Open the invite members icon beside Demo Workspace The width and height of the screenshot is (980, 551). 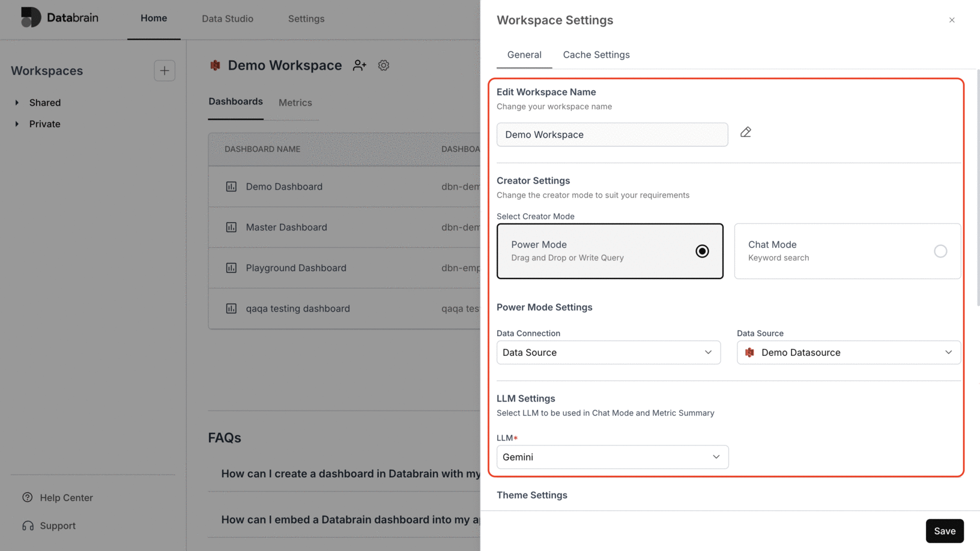pos(359,65)
